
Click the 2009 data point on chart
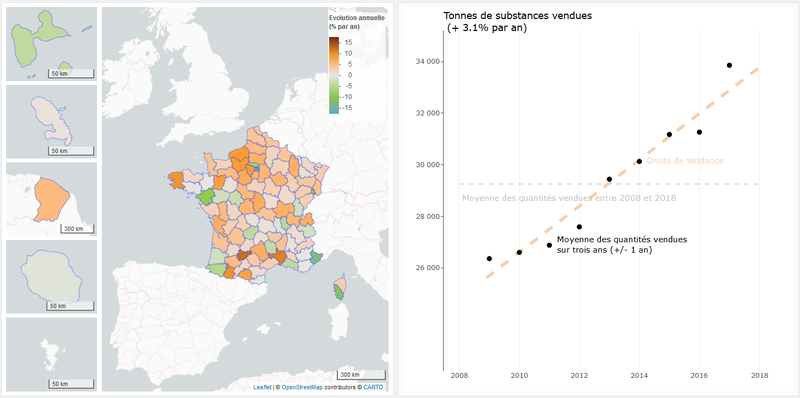tap(489, 259)
